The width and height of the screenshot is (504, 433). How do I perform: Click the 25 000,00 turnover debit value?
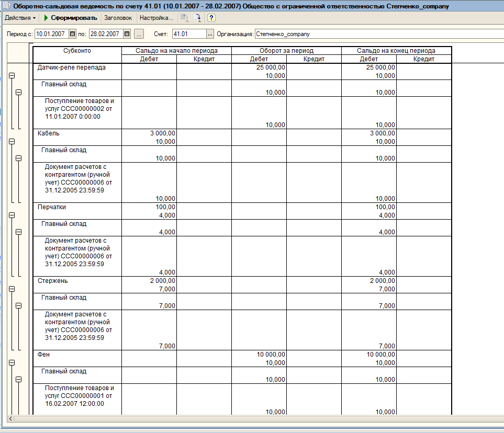click(271, 67)
